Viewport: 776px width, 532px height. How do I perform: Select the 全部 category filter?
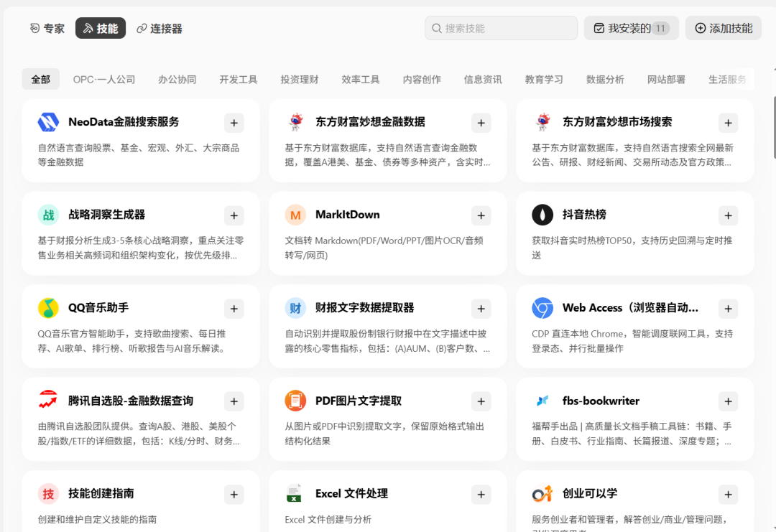[x=40, y=79]
